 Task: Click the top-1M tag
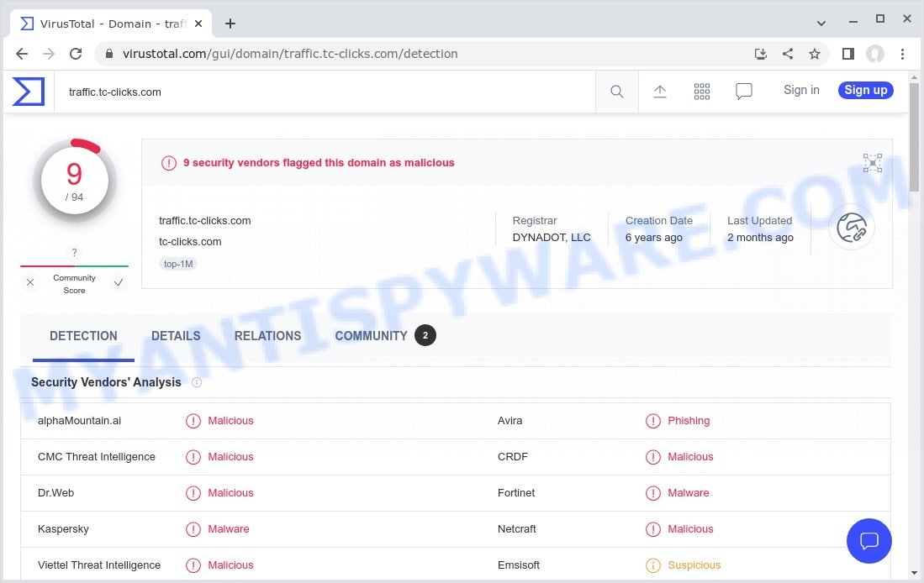click(178, 264)
